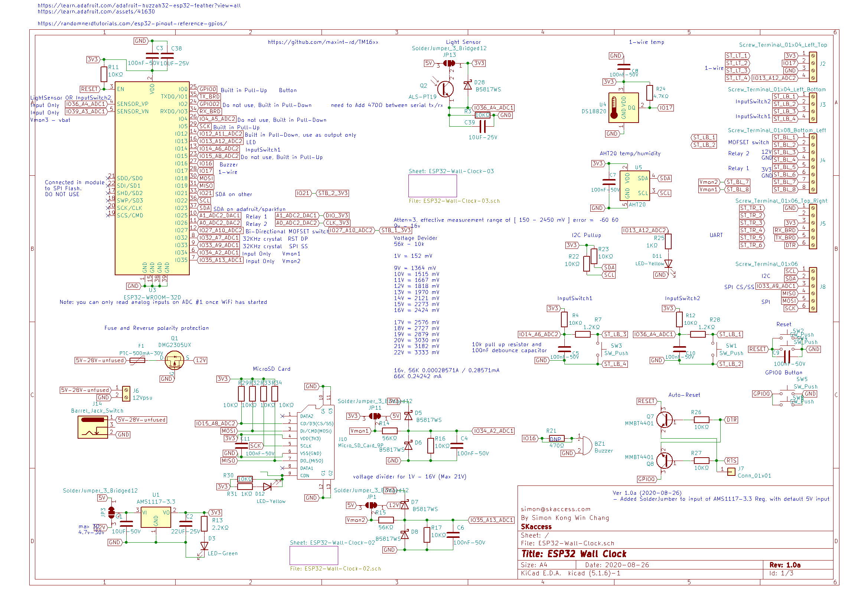This screenshot has height=614, width=868.
Task: Click the R21 DNP 470Ω resistor symbol
Action: pos(557,438)
